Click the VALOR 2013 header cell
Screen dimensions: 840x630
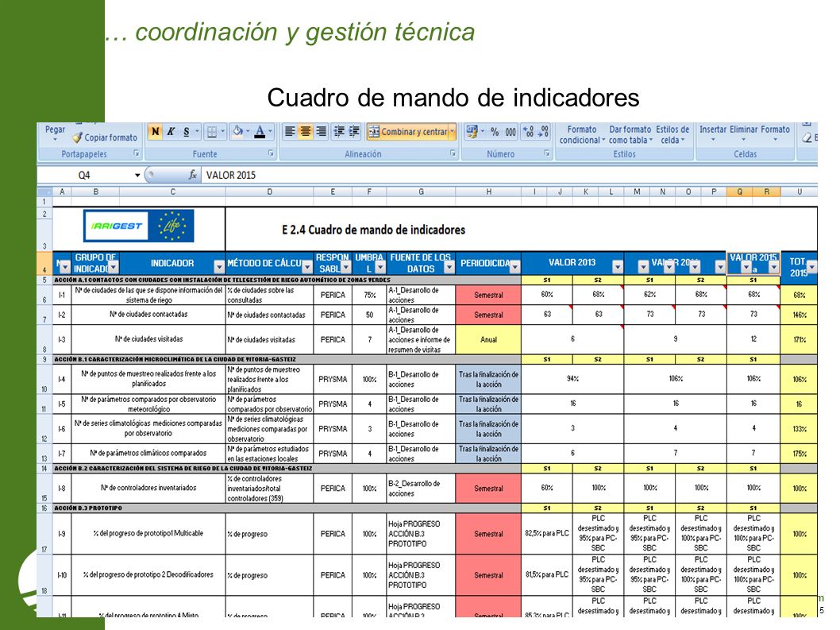coord(572,263)
